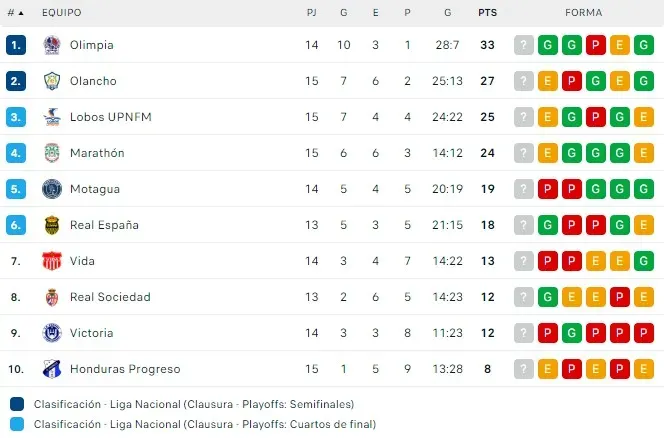The image size is (664, 438).
Task: Click the Marathón team crest icon
Action: point(52,153)
